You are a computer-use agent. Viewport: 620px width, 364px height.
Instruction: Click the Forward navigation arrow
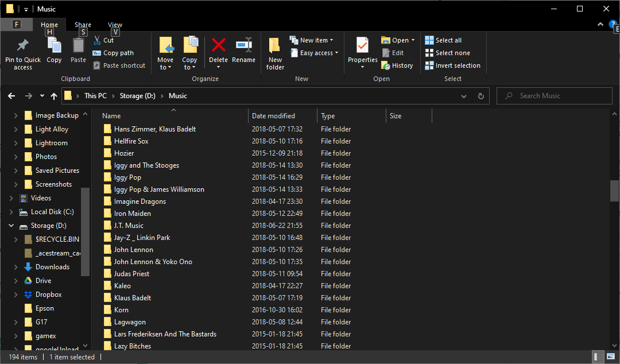29,96
